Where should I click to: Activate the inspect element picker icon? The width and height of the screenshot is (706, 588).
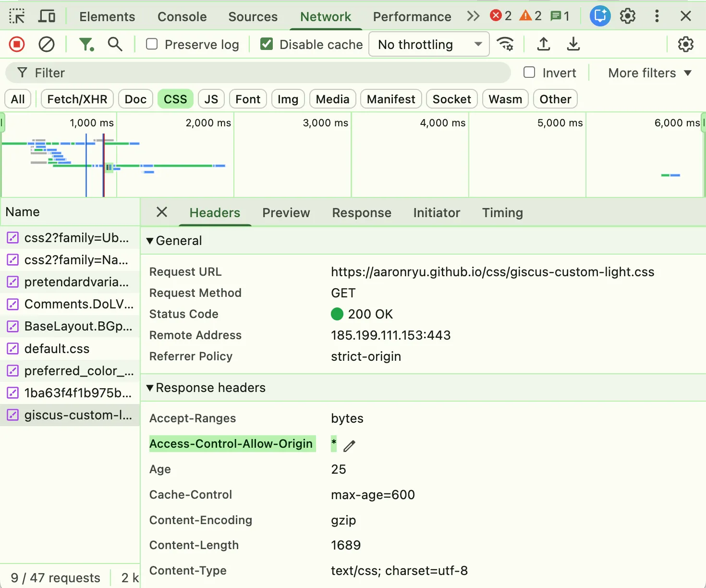[x=17, y=16]
